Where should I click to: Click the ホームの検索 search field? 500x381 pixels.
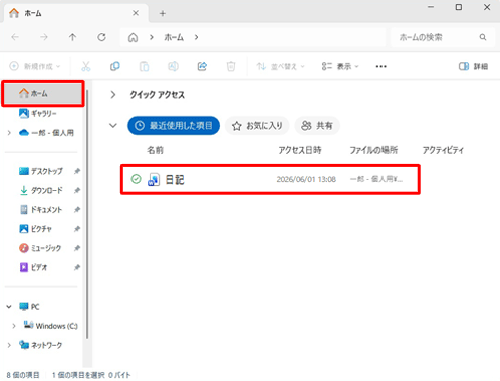coord(443,37)
